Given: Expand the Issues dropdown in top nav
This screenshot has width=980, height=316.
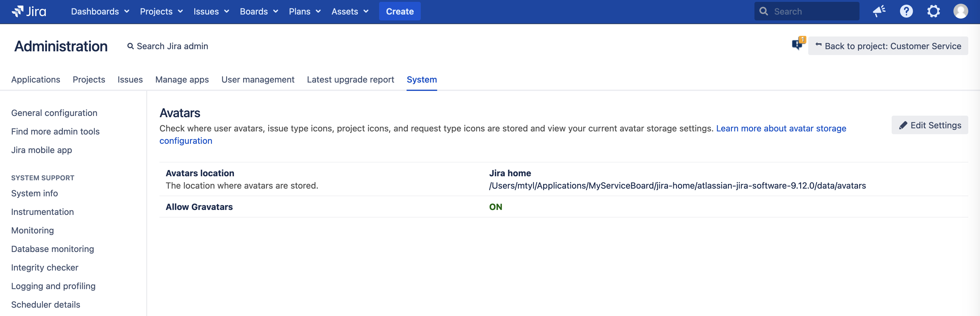Looking at the screenshot, I should pyautogui.click(x=212, y=11).
